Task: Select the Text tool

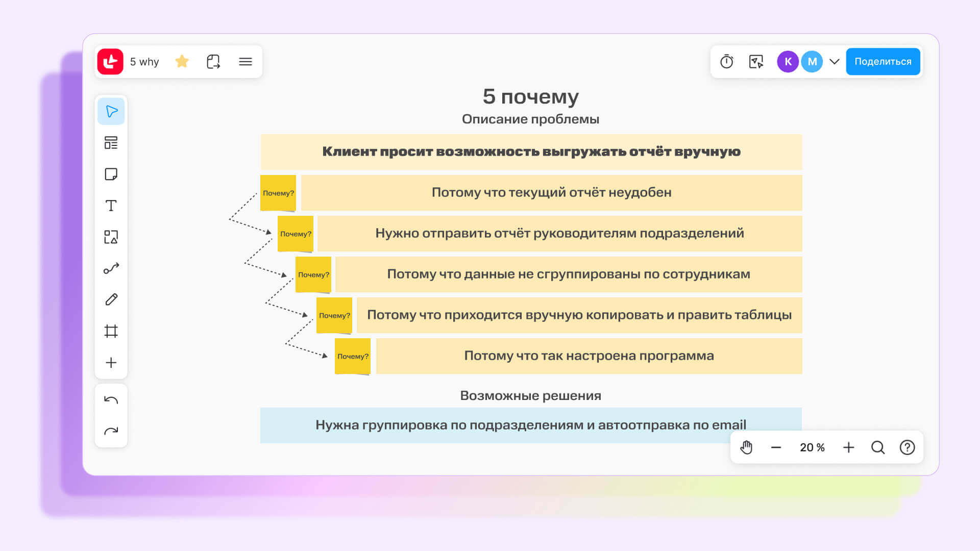Action: [111, 206]
